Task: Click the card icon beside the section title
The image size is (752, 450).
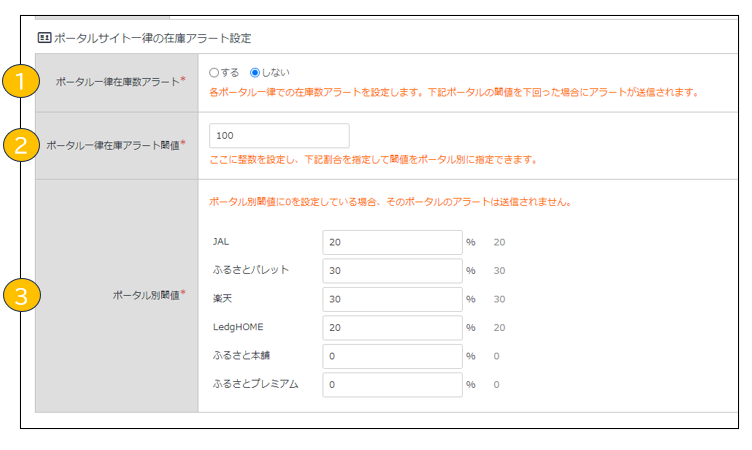Action: coord(44,37)
